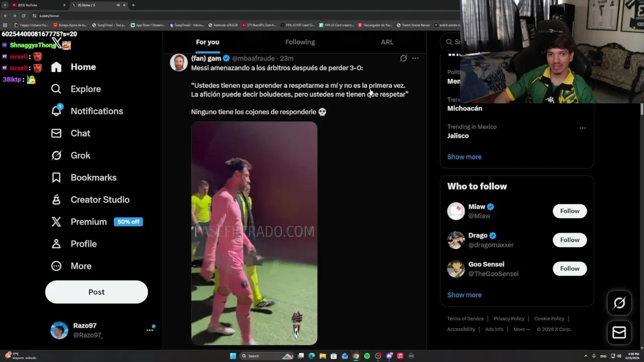Mute the audio icon on Home / X tab
The image size is (644, 362).
tap(118, 5)
